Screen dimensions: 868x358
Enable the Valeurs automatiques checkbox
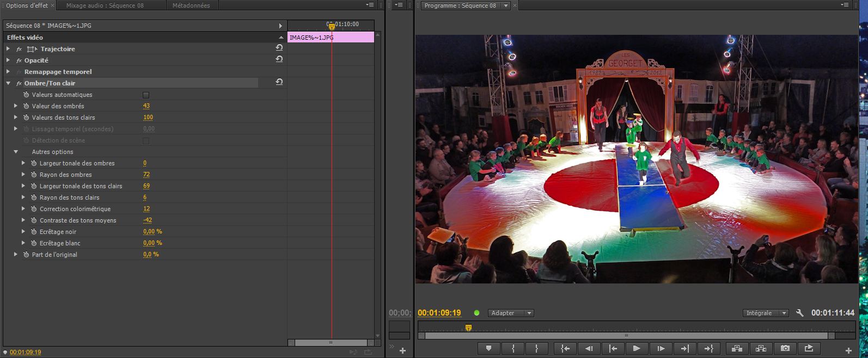tap(146, 95)
